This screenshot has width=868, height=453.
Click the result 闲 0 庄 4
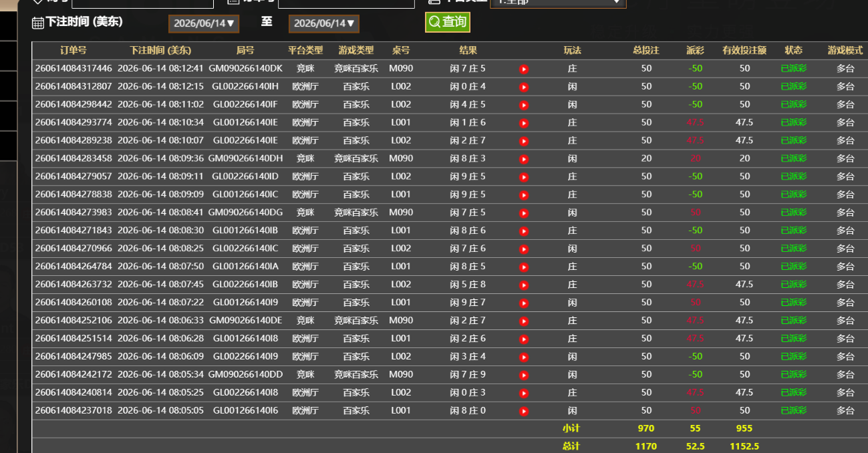pyautogui.click(x=468, y=86)
